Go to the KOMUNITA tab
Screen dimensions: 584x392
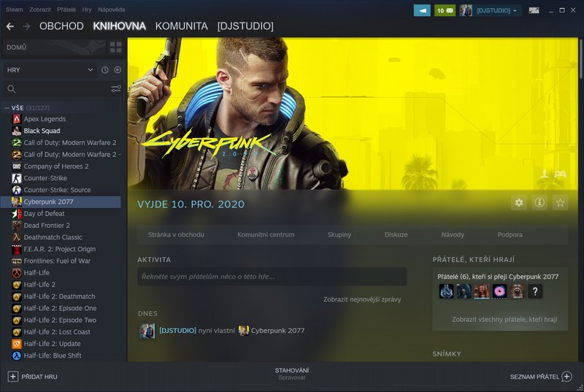click(182, 26)
